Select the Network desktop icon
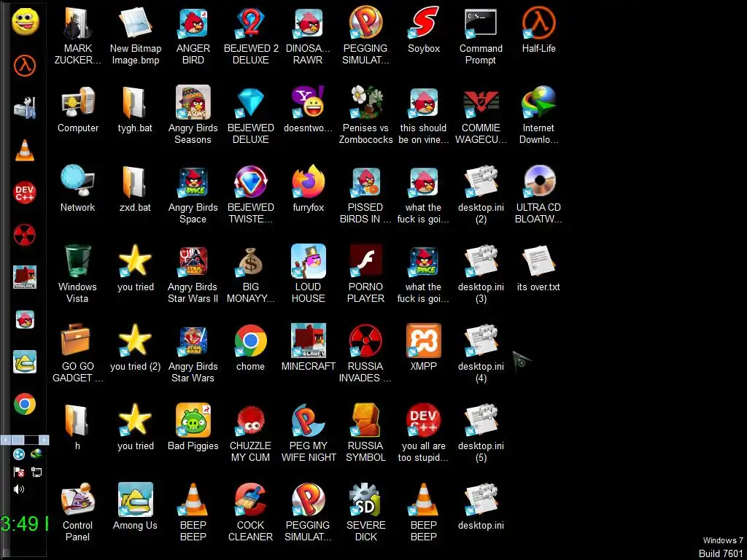The image size is (747, 560). [x=77, y=189]
